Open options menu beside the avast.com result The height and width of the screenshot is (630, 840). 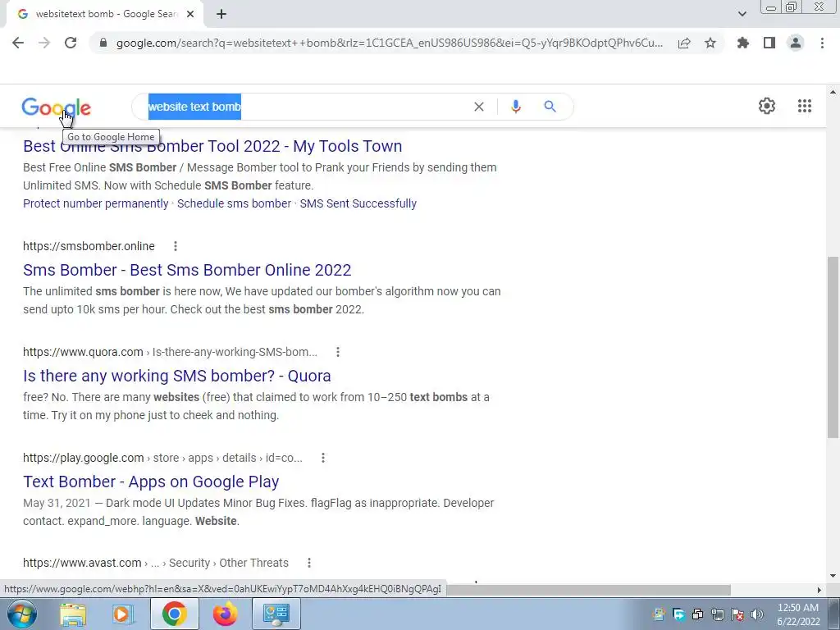point(308,563)
